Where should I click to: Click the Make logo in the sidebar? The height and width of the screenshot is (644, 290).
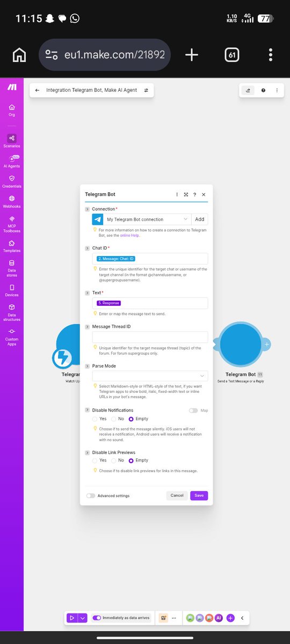pos(12,87)
